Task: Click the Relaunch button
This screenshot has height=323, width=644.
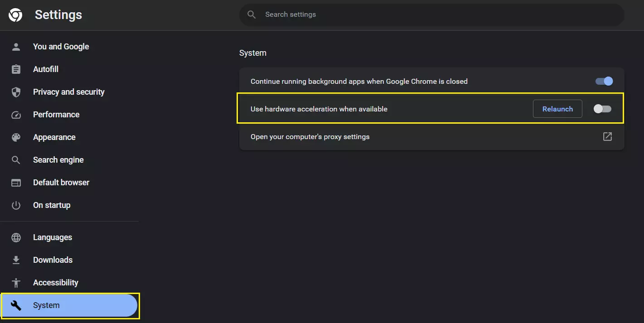Action: (x=557, y=109)
